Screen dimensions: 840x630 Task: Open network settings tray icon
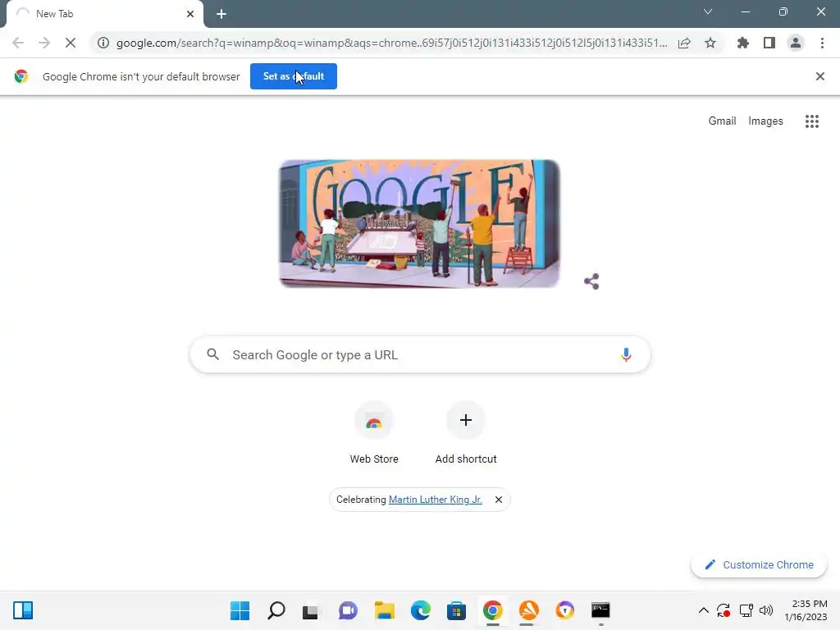tap(746, 610)
